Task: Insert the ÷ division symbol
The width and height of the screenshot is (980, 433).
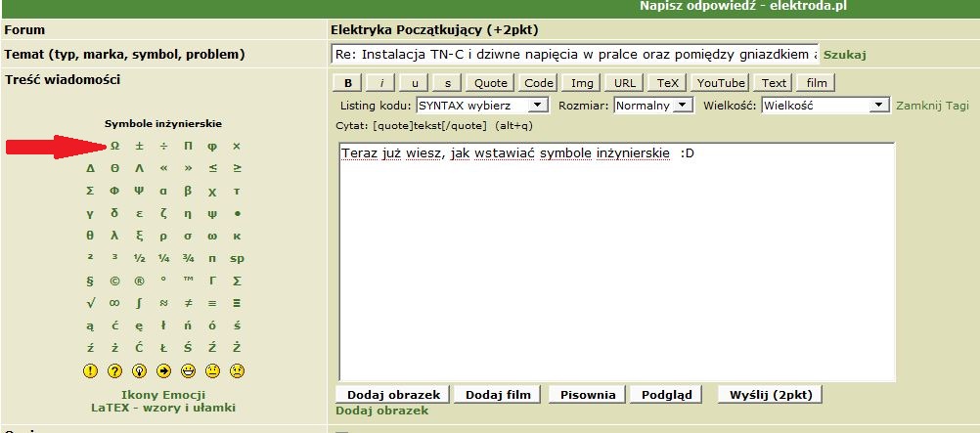Action: tap(163, 147)
